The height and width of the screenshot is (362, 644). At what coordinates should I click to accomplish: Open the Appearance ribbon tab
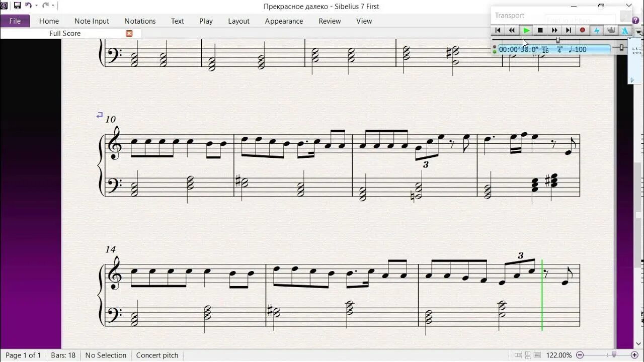tap(284, 21)
